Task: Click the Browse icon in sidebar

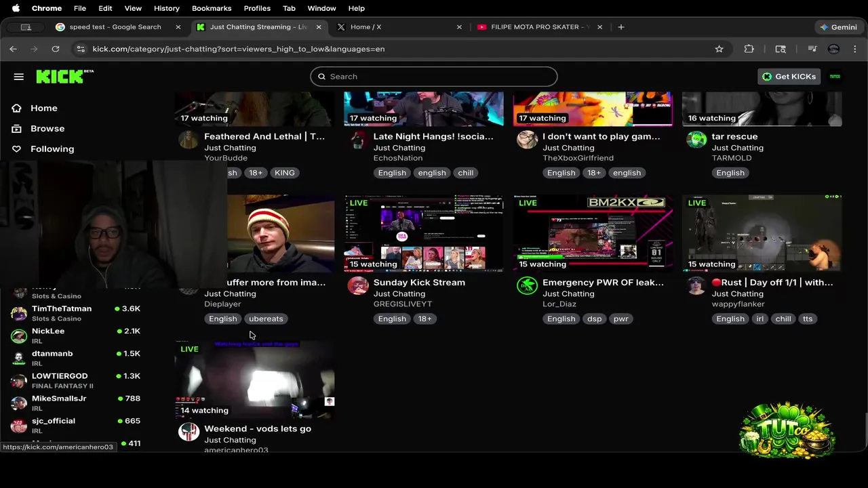Action: [16, 128]
